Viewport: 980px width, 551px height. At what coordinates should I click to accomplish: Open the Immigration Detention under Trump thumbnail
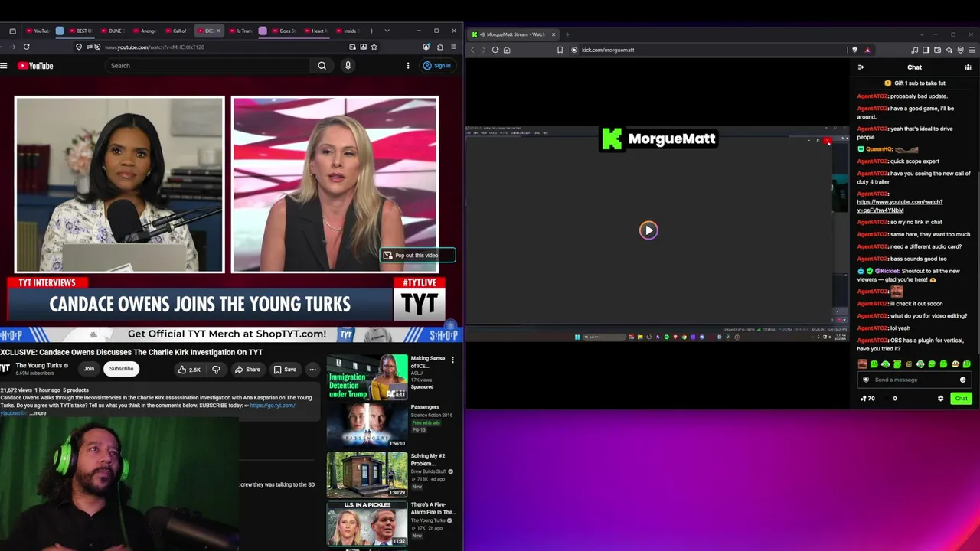point(367,377)
